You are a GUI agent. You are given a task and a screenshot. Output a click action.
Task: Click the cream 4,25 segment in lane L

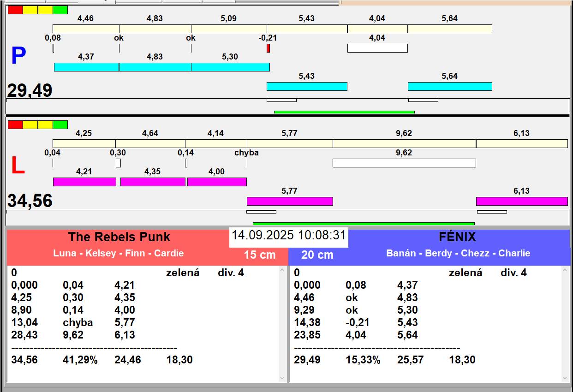tap(84, 143)
